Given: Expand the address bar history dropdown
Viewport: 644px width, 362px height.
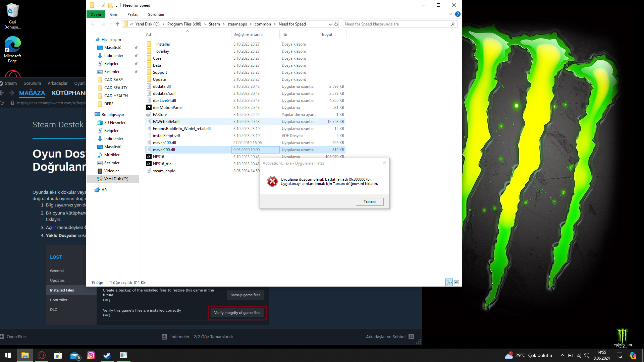Looking at the screenshot, I should 330,24.
